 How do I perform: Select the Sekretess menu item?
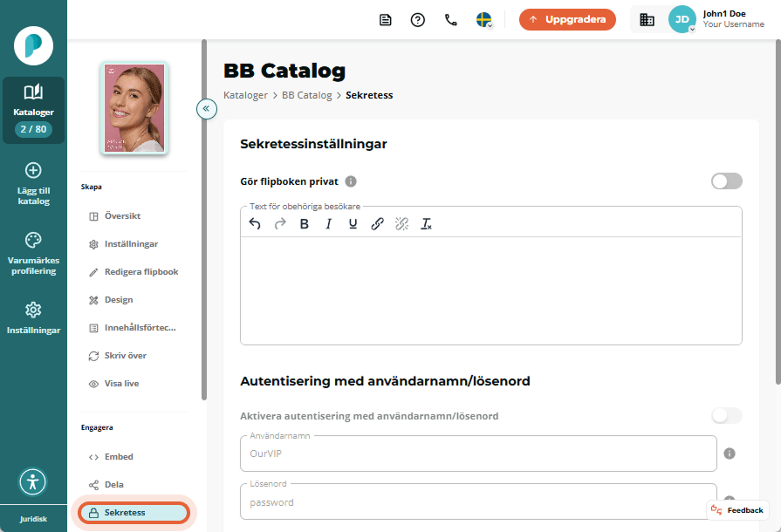[134, 513]
